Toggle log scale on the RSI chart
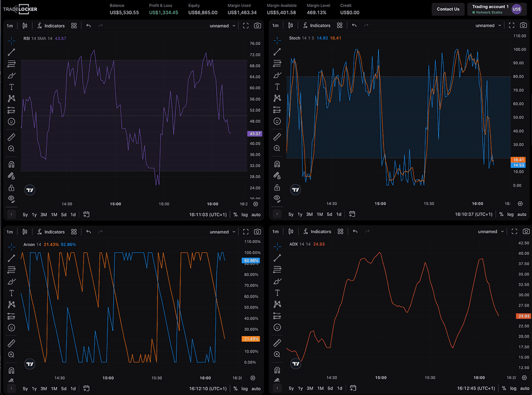 [244, 215]
